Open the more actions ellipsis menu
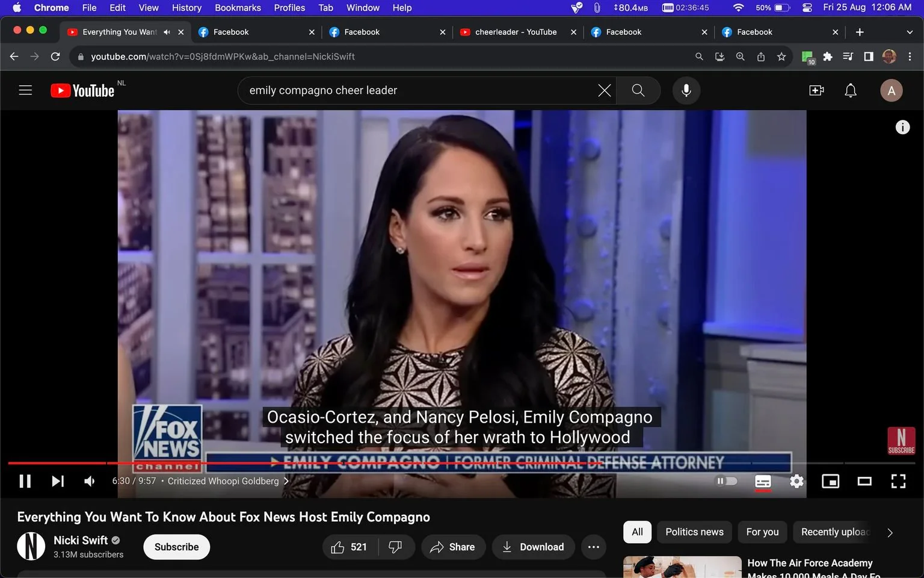This screenshot has height=578, width=924. click(x=594, y=547)
